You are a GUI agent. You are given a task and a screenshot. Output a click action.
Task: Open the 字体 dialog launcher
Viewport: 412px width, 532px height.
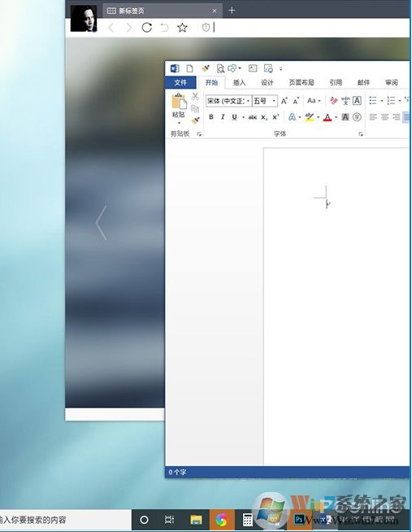361,134
